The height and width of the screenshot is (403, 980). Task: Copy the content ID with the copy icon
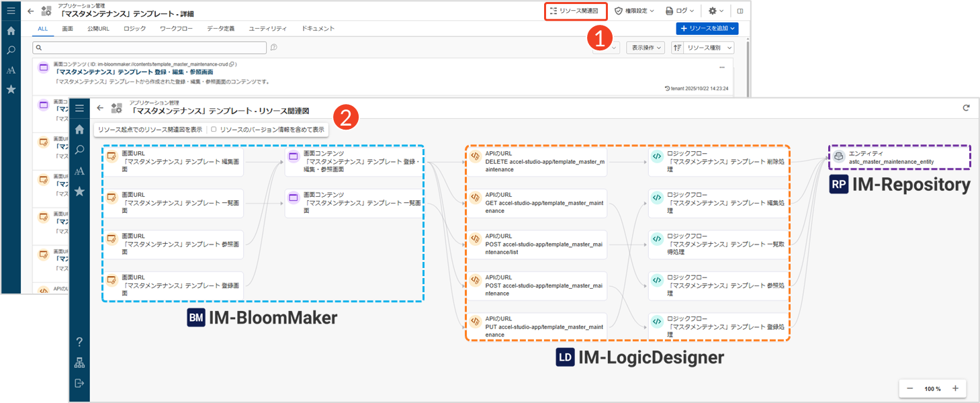coord(232,64)
